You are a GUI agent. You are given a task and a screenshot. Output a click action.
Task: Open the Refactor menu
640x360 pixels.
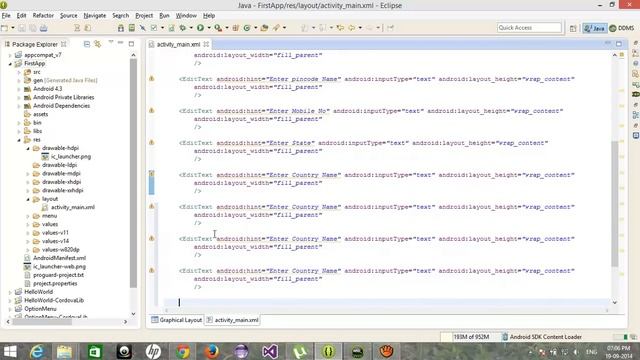[43, 16]
